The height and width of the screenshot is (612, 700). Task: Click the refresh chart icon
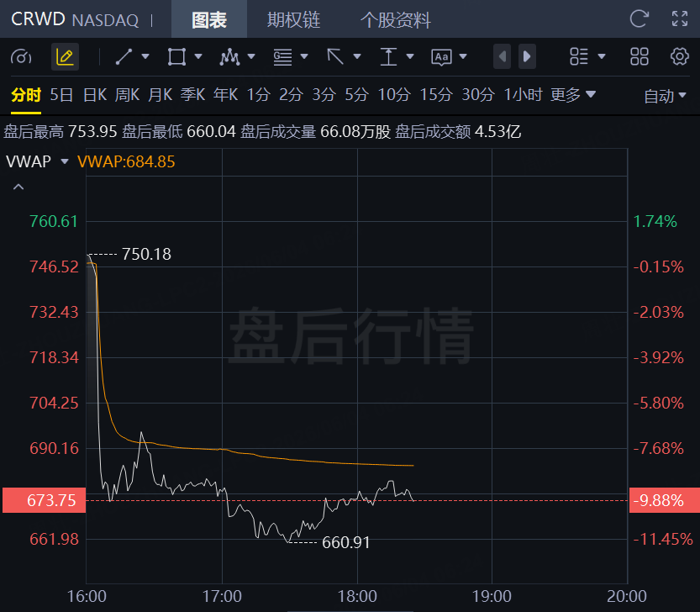pyautogui.click(x=639, y=18)
